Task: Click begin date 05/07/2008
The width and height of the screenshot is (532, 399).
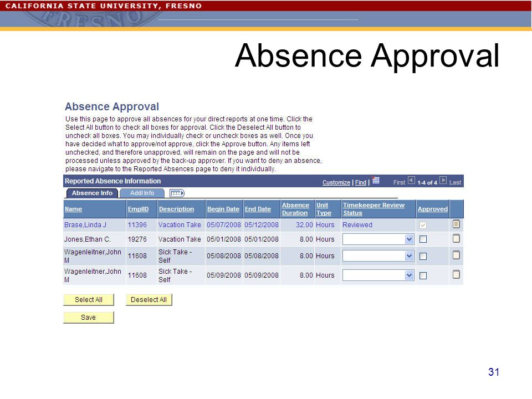Action: click(x=223, y=225)
